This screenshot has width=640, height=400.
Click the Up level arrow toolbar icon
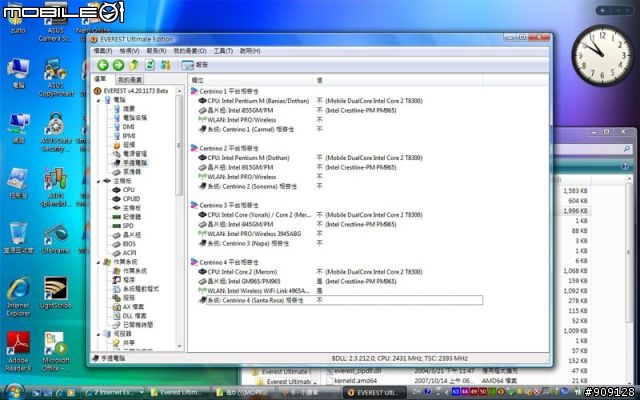134,65
